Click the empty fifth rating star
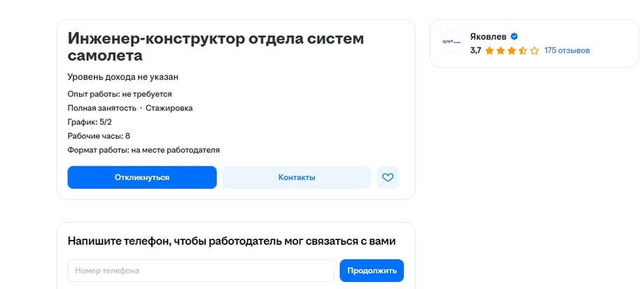The height and width of the screenshot is (289, 644). pyautogui.click(x=534, y=50)
